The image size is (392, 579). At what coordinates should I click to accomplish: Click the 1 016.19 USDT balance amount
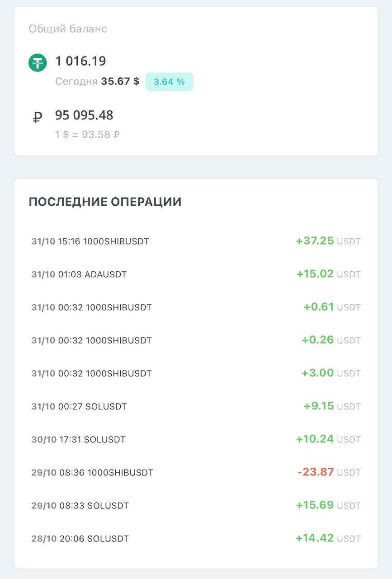click(80, 61)
